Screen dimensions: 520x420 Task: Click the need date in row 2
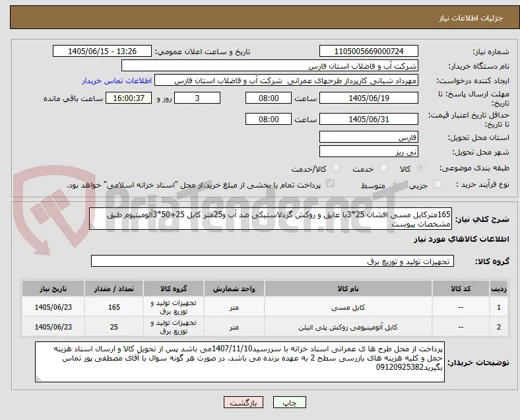click(53, 327)
